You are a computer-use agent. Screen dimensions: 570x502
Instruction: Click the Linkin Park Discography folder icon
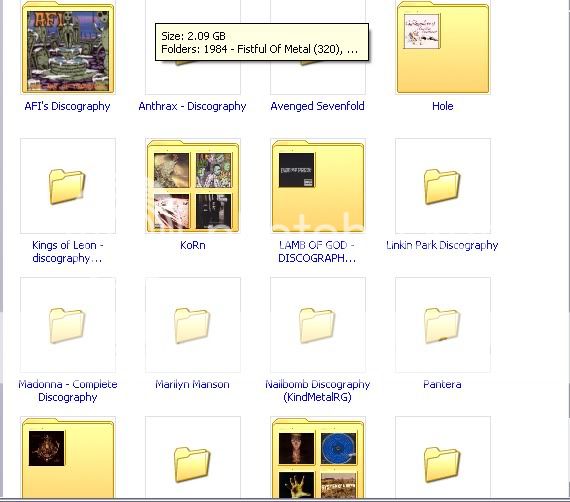click(x=443, y=186)
